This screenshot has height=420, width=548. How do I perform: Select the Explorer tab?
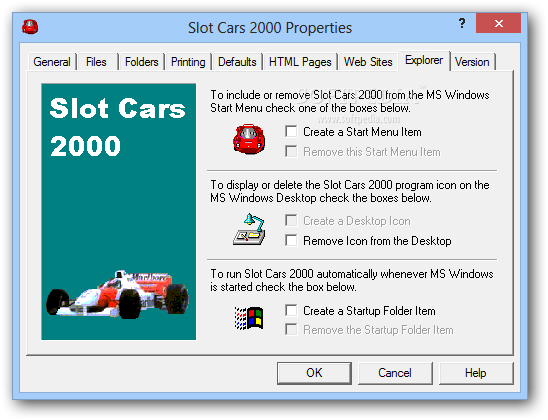(424, 60)
